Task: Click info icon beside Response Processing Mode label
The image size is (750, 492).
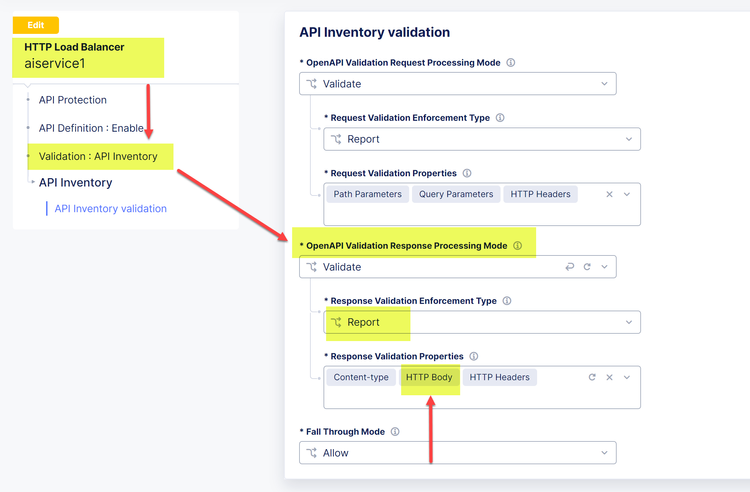Action: click(x=517, y=246)
